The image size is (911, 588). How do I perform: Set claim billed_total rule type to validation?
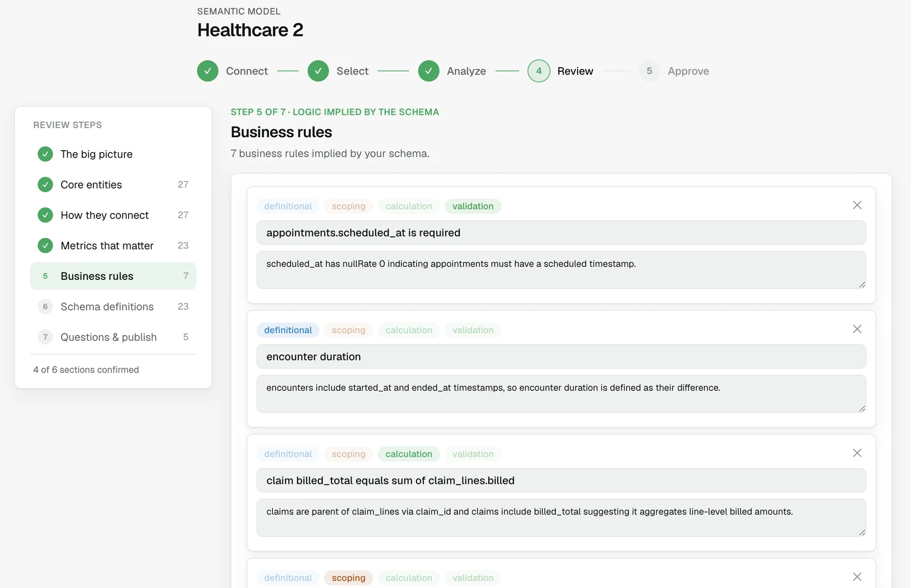[x=473, y=454]
